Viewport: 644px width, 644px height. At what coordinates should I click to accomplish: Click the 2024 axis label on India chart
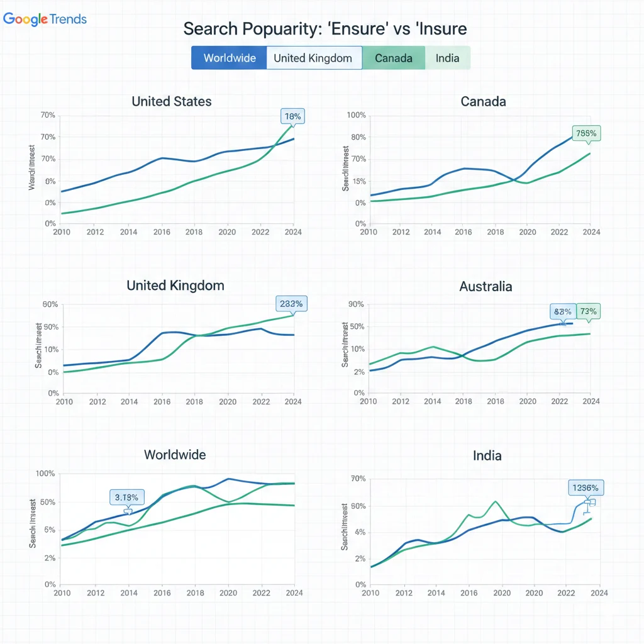pyautogui.click(x=599, y=592)
